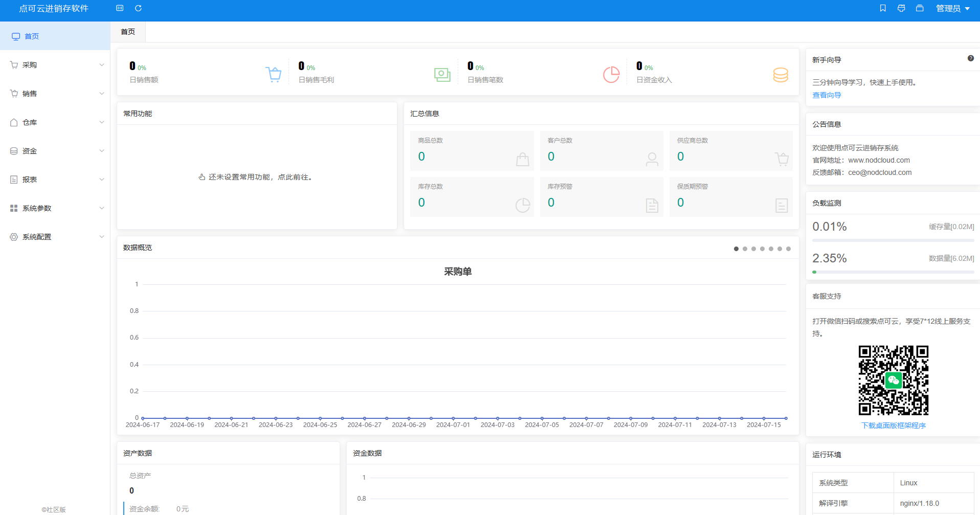Click 下载桌面版框架程序 download link

[x=893, y=425]
